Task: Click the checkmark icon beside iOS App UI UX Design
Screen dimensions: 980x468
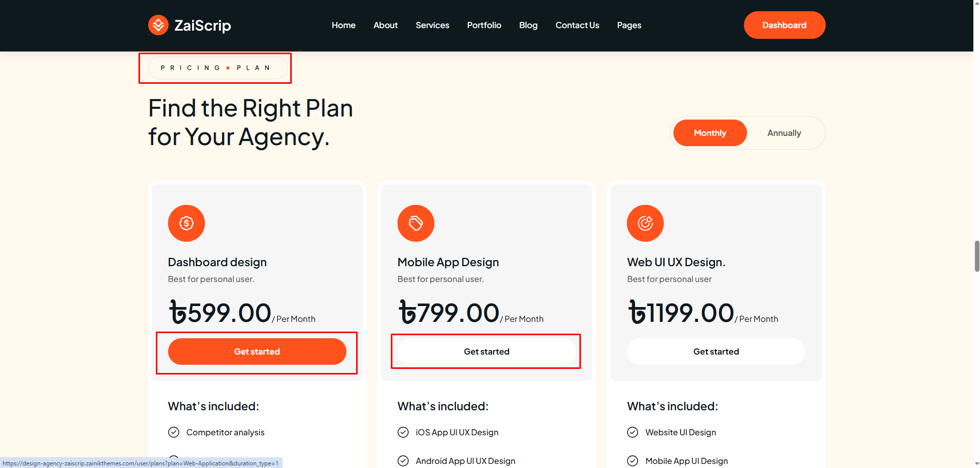Action: click(x=403, y=432)
